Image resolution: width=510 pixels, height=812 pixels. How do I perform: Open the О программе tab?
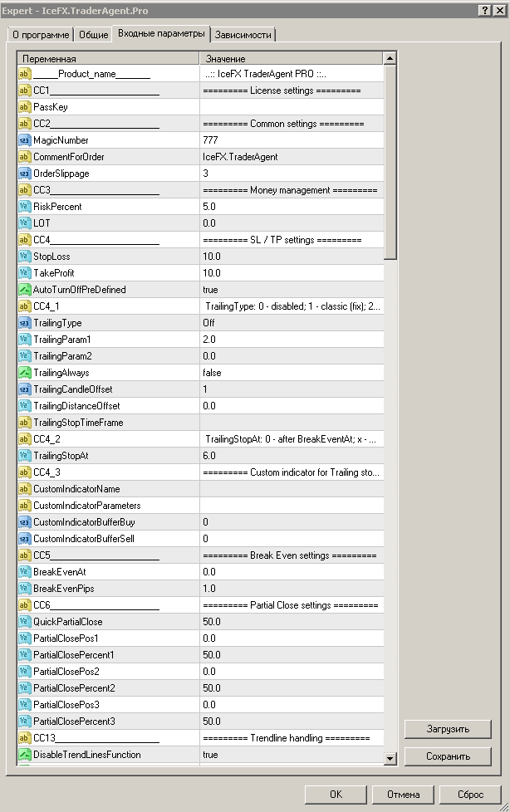point(41,35)
